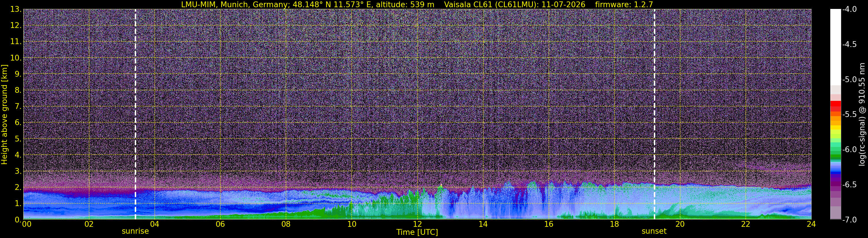
Task: Click the "13." height axis tick label
Action: [x=16, y=9]
